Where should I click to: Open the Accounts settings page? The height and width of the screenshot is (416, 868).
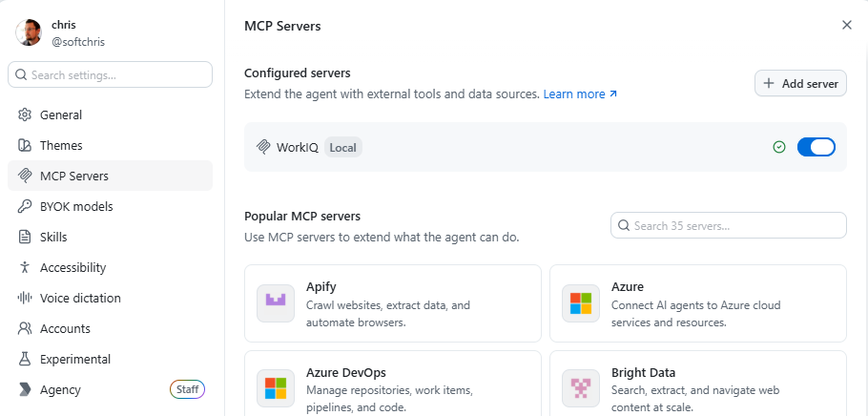pos(110,328)
